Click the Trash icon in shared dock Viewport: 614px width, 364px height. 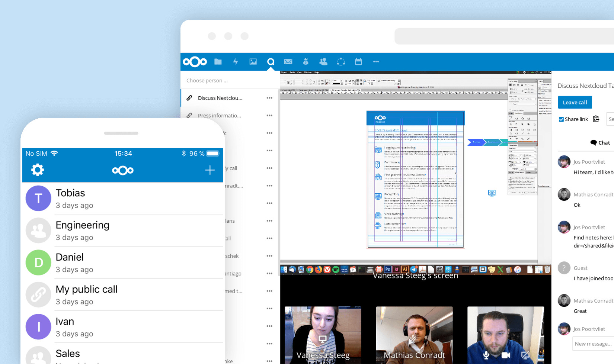[547, 269]
